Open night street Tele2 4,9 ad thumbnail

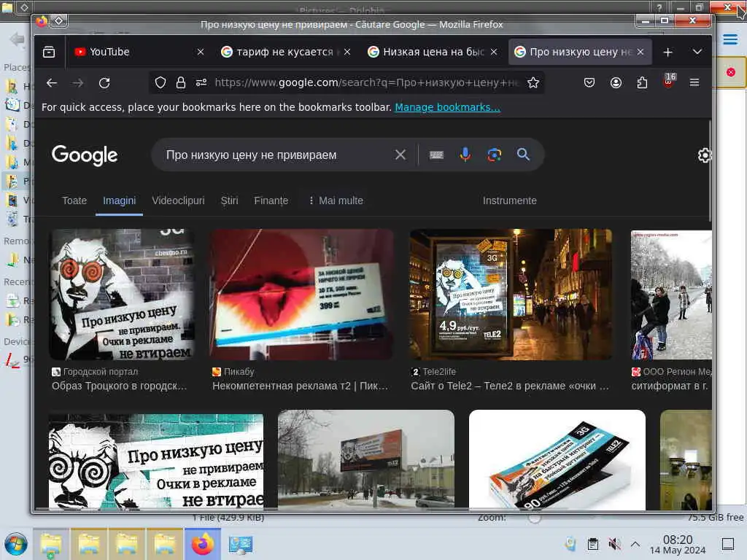tap(511, 295)
